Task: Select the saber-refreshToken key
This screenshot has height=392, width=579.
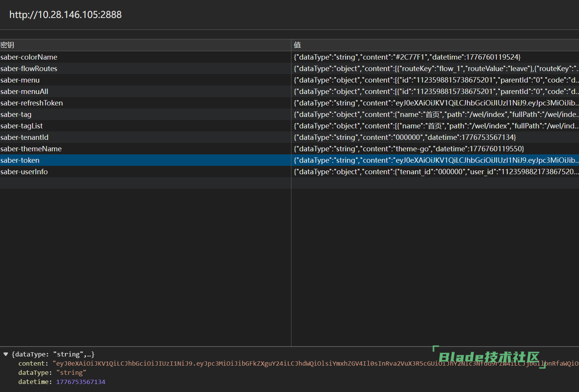Action: pyautogui.click(x=32, y=103)
